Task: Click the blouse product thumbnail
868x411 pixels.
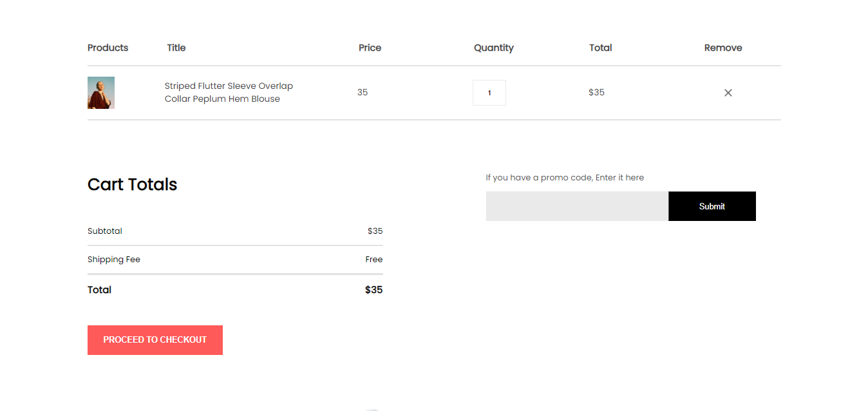Action: [101, 93]
